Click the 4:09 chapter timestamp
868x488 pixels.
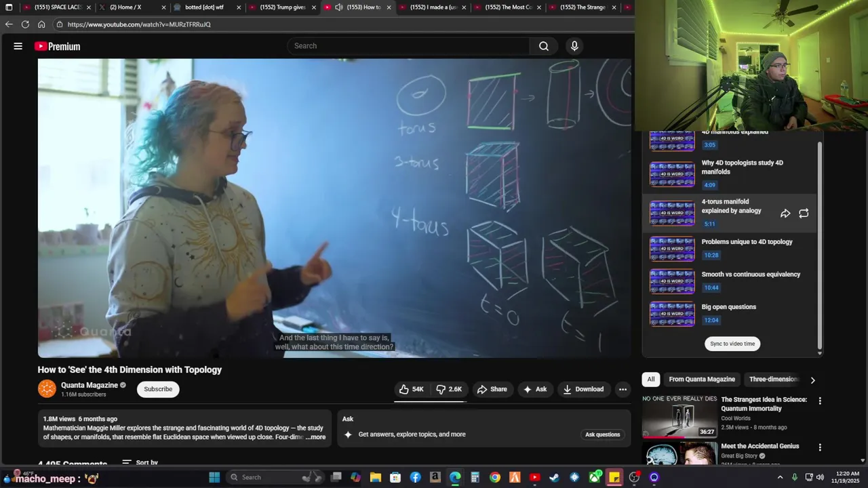click(709, 185)
